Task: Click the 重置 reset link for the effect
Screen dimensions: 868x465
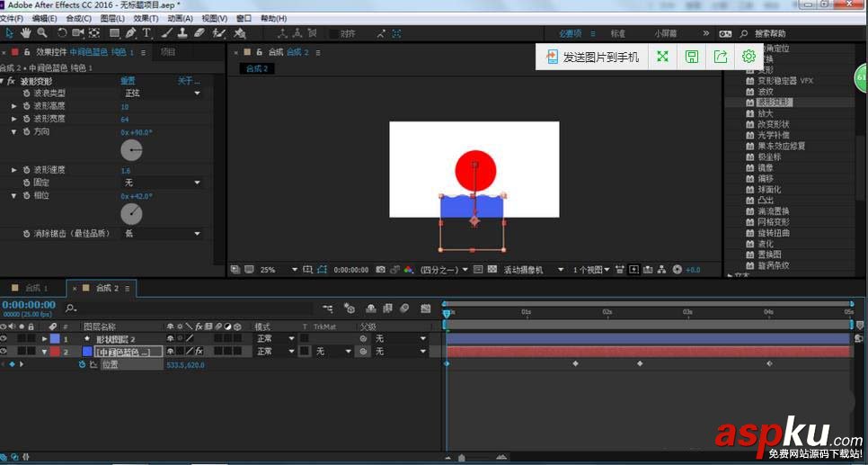Action: tap(128, 81)
